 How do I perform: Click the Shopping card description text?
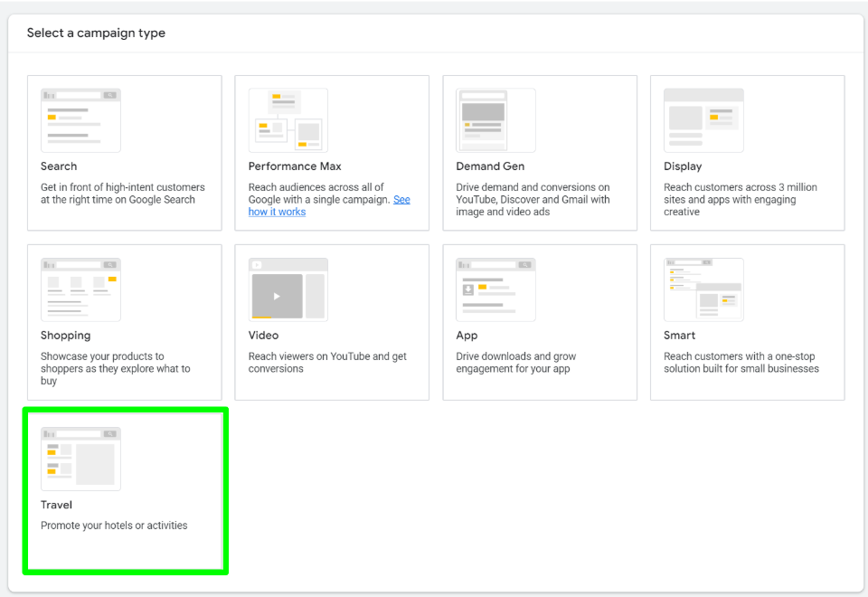[115, 368]
